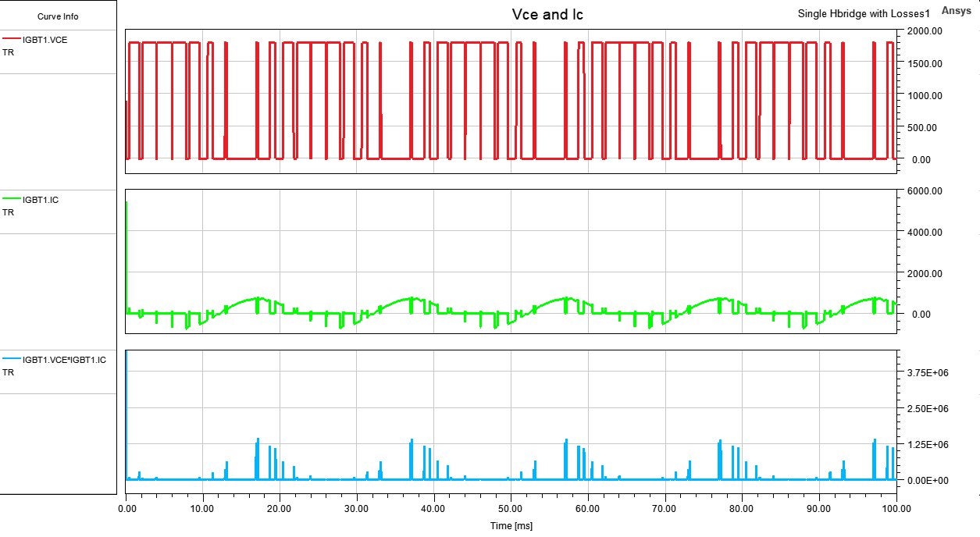The image size is (980, 537).
Task: Click the 20.00 time axis tick
Action: point(280,508)
